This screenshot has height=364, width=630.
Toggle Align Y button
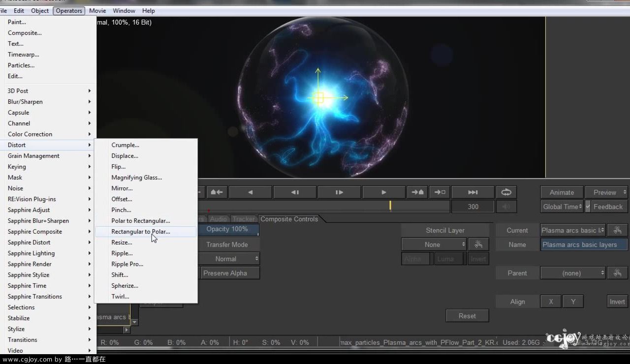(573, 302)
